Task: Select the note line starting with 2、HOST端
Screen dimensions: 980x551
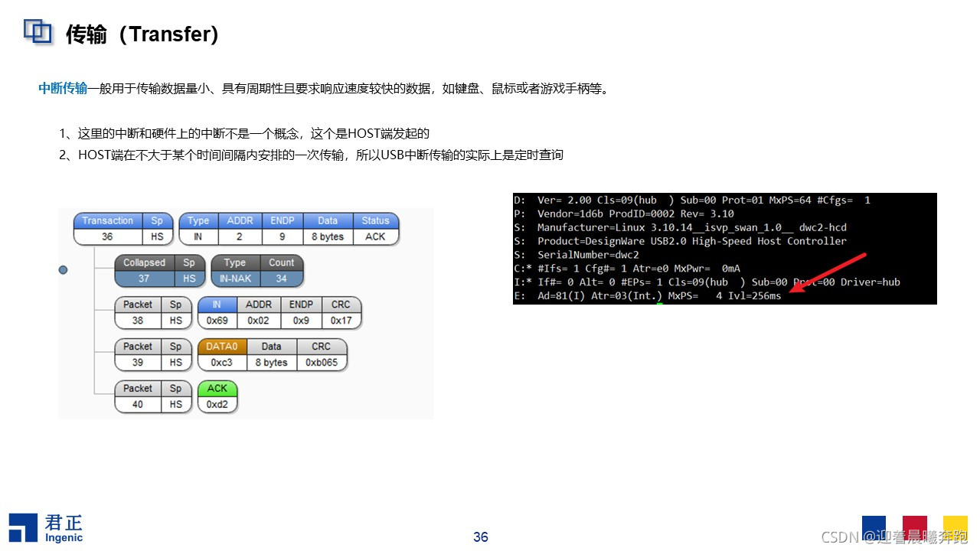Action: click(312, 155)
